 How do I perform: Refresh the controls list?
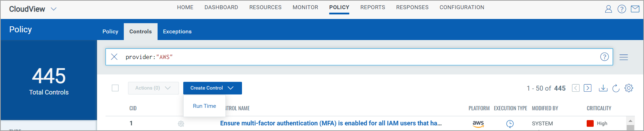tap(616, 88)
